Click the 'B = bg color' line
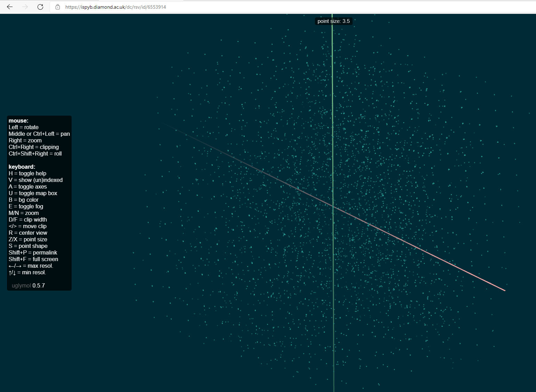The width and height of the screenshot is (536, 392). tap(24, 200)
